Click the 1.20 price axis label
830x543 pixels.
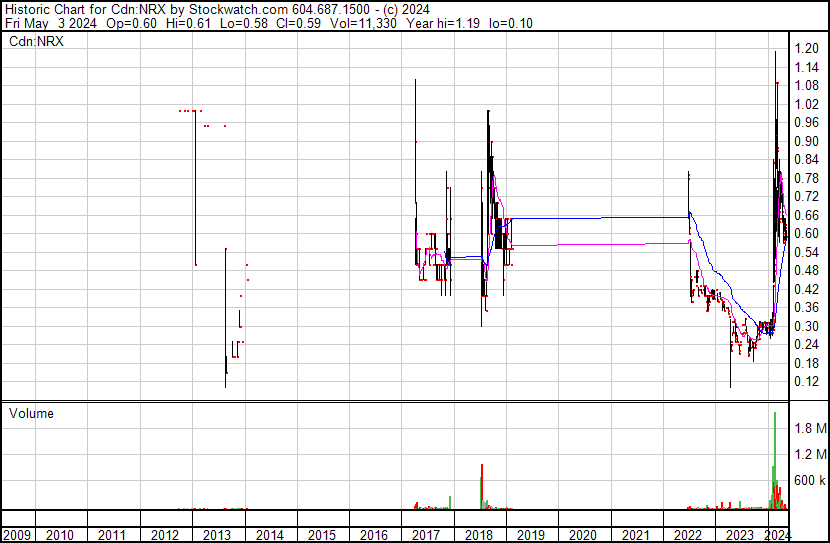pyautogui.click(x=807, y=49)
